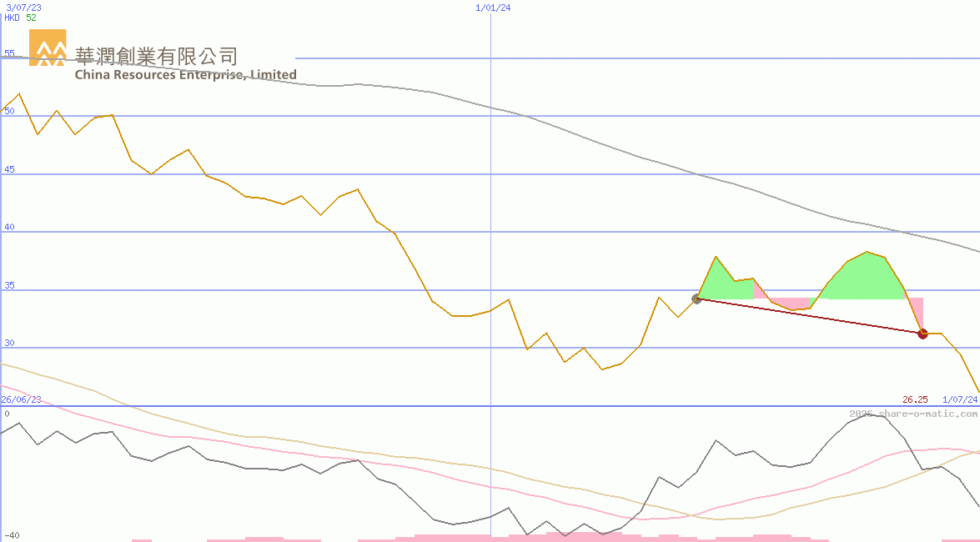This screenshot has width=980, height=542.
Task: Click the HKD 52 price label
Action: tap(20, 18)
